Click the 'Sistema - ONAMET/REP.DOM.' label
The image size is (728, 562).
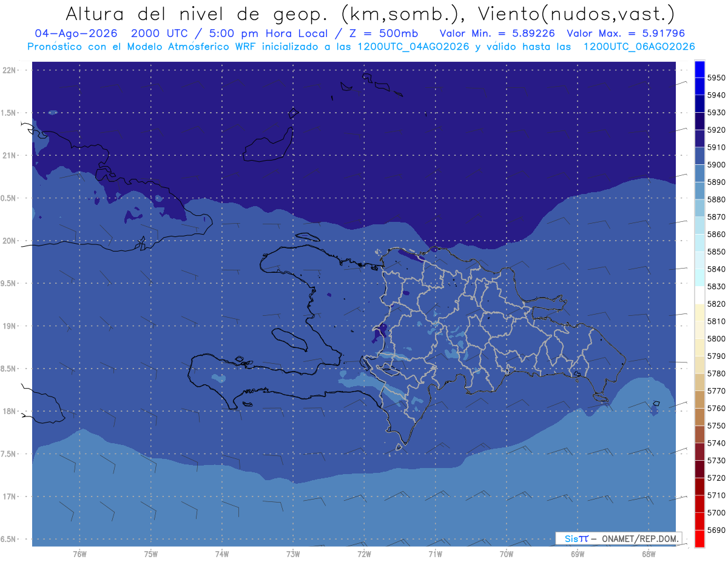(x=618, y=538)
